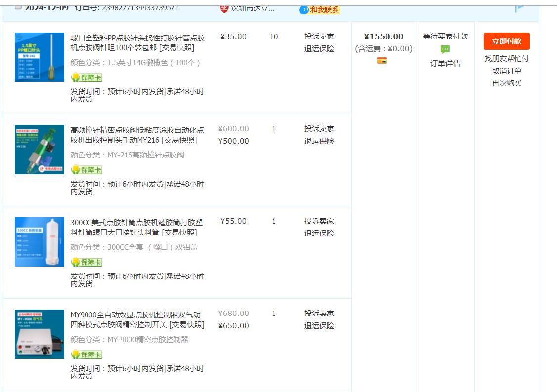Screen dimensions: 557x392
Task: Tick the checkbox for the 2024-12-09 order
Action: [x=18, y=7]
